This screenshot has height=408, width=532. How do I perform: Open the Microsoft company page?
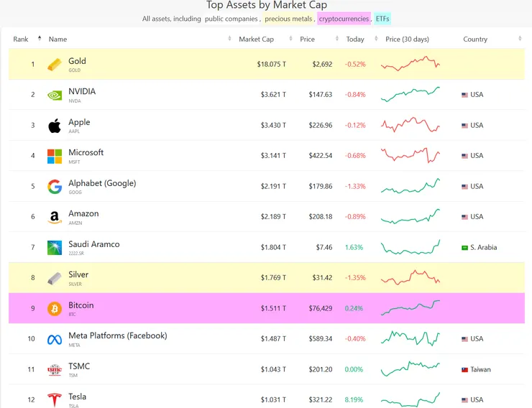click(86, 152)
